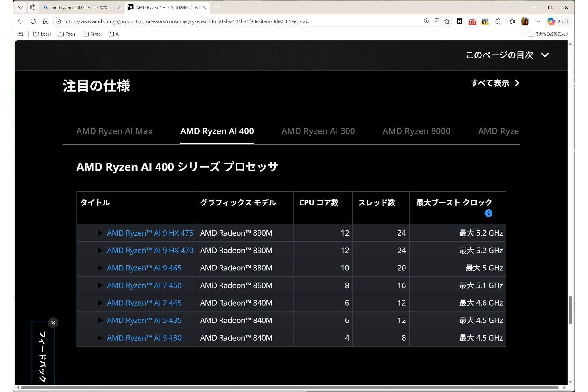588x392 pixels.
Task: Show info for 最大ブースト クロック
Action: (x=488, y=213)
